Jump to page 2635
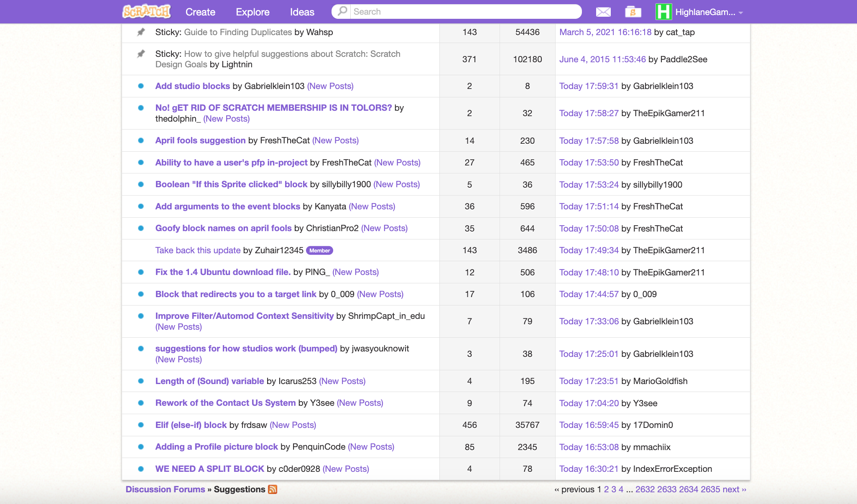 (710, 489)
